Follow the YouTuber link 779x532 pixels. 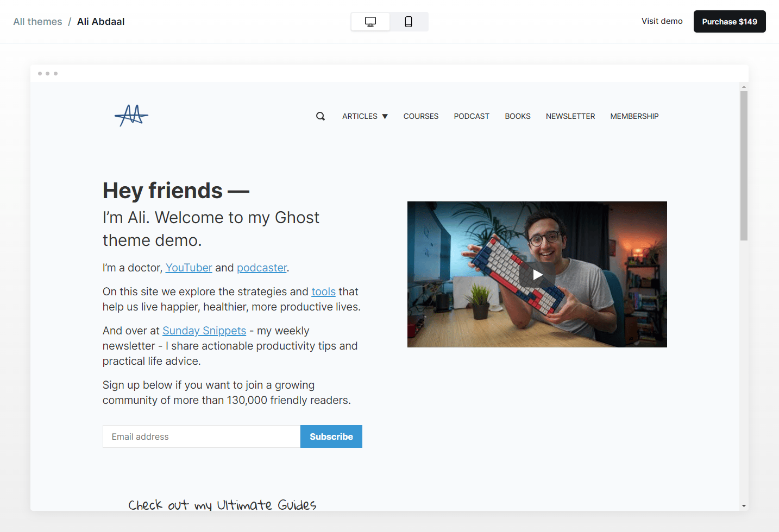pyautogui.click(x=189, y=268)
